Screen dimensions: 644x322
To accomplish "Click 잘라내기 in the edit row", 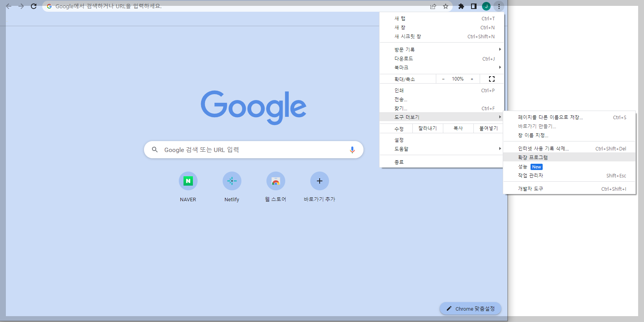I will 427,128.
